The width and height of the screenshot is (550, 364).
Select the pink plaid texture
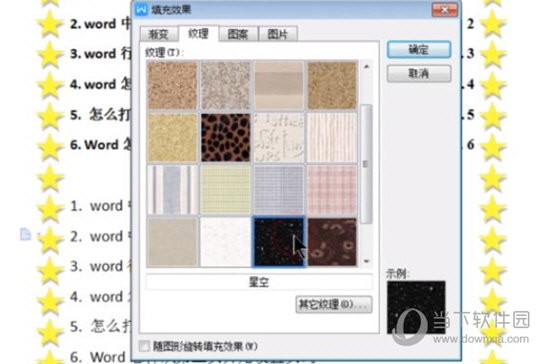[332, 190]
